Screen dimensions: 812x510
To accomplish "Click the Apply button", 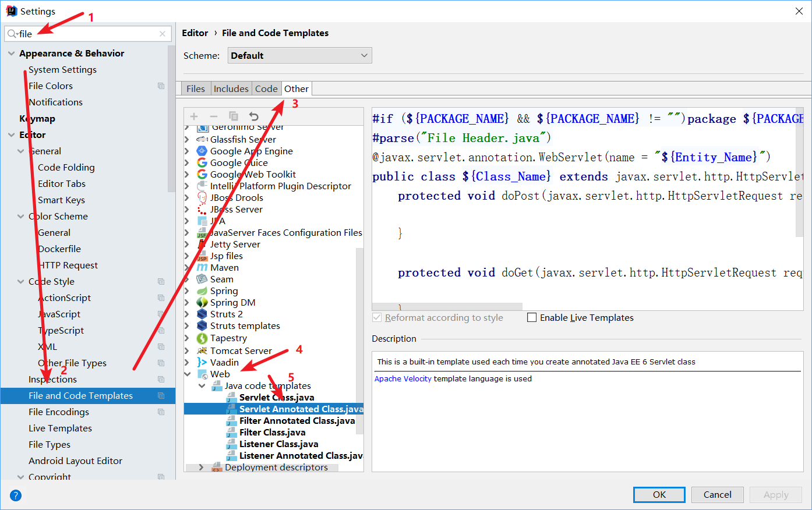I will tap(776, 495).
